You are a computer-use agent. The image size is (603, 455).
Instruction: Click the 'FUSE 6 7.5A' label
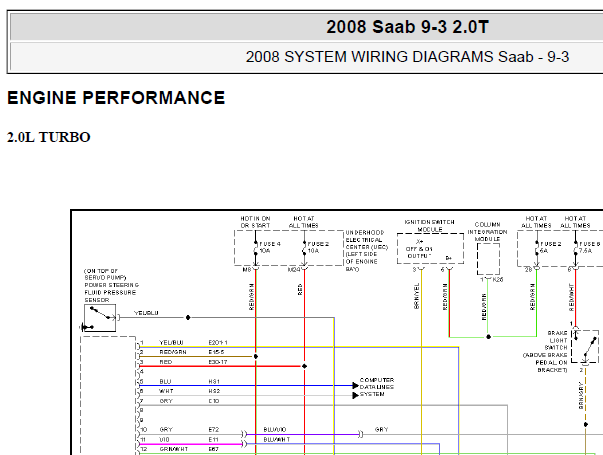point(590,247)
